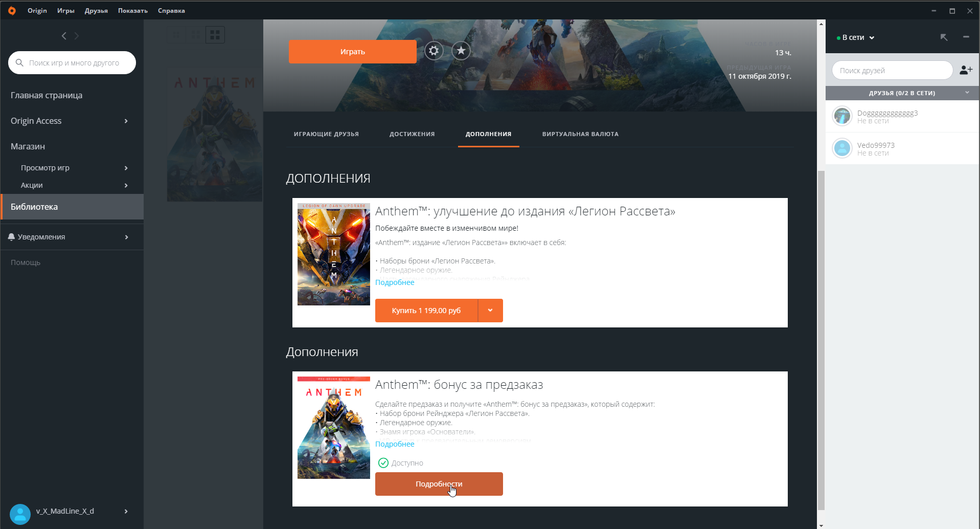Go to Главная страница

tap(47, 95)
